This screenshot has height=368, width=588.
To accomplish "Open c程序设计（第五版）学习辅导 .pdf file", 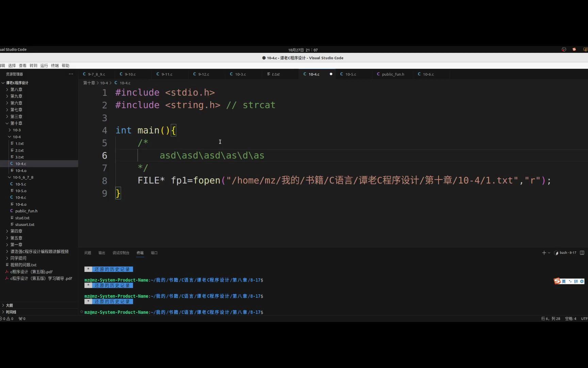I will click(x=41, y=278).
